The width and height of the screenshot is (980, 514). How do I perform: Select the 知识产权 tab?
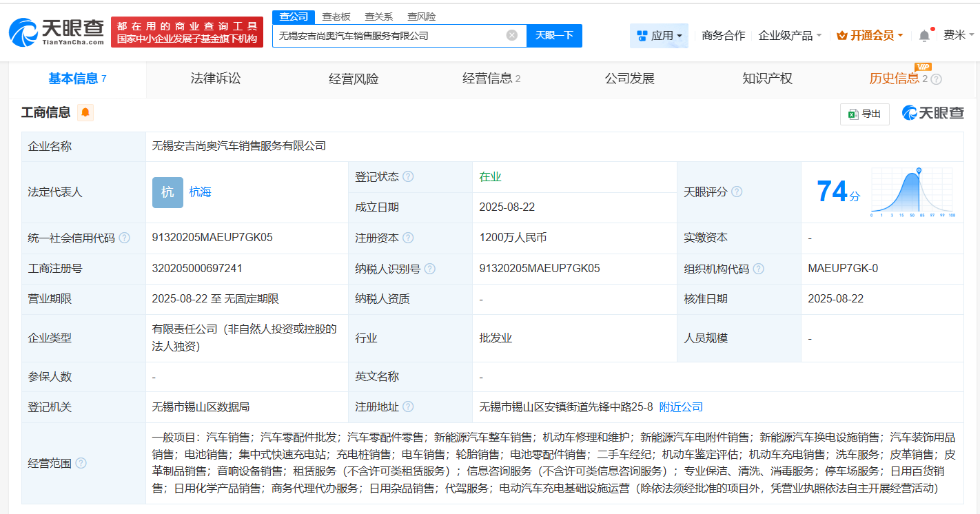(767, 79)
